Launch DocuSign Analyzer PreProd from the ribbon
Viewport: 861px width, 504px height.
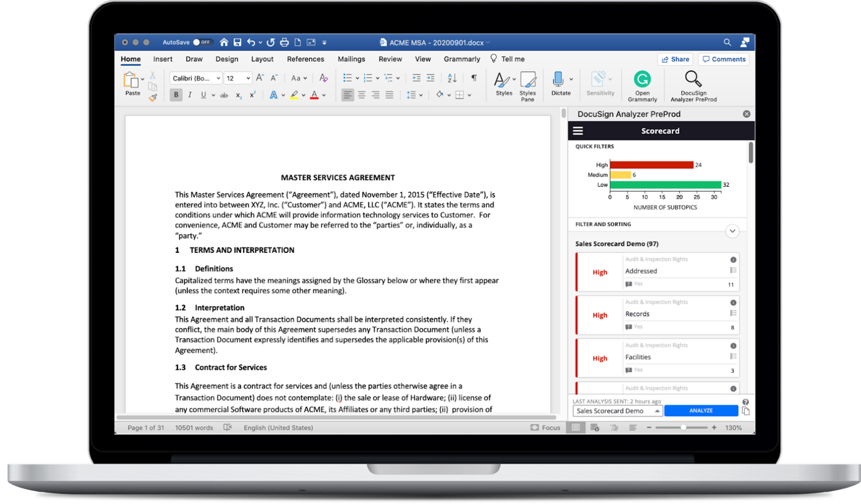(x=692, y=84)
